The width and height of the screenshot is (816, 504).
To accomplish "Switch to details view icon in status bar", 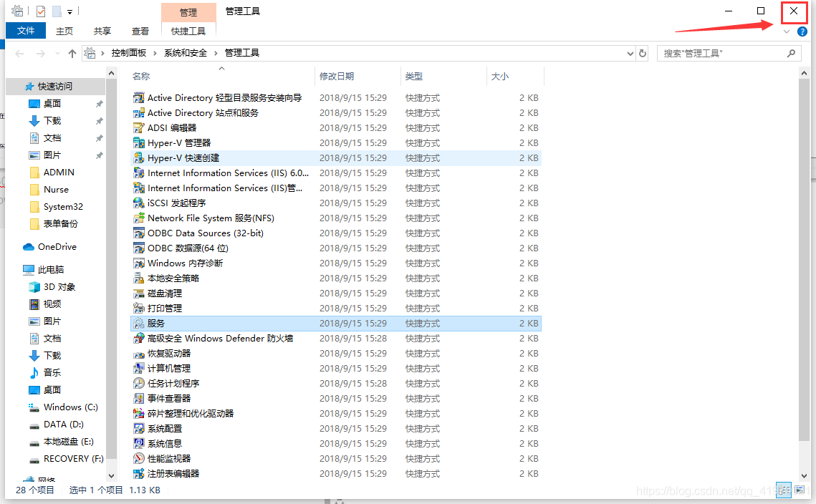I will [x=783, y=490].
